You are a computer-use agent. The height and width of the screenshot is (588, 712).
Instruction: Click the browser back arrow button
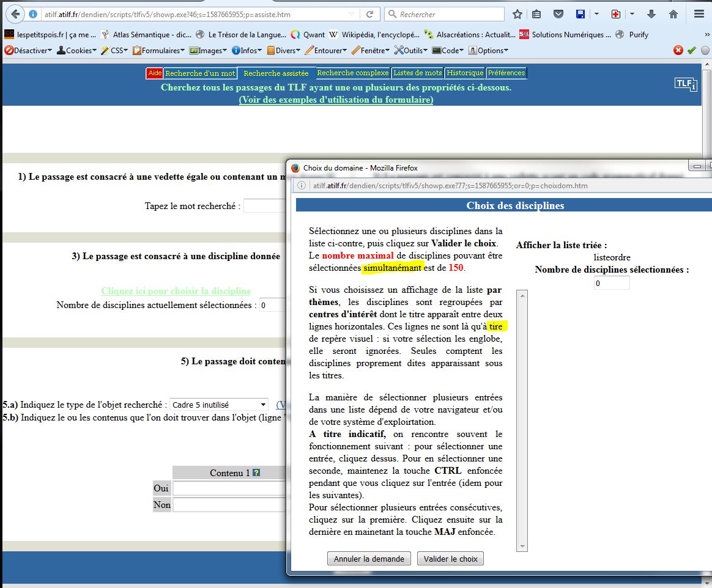[x=15, y=14]
